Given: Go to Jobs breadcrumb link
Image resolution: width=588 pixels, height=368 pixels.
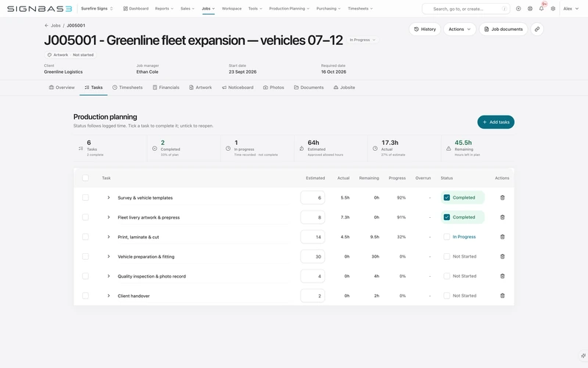Looking at the screenshot, I should point(56,26).
